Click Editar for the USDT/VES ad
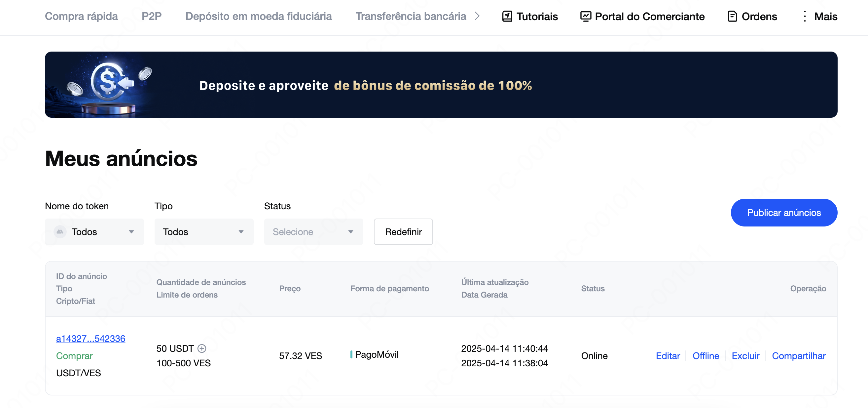The height and width of the screenshot is (408, 868). pyautogui.click(x=668, y=356)
